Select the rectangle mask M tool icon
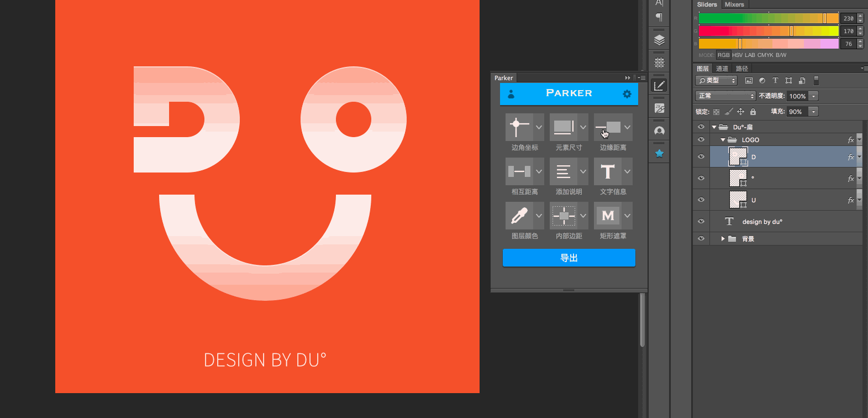This screenshot has height=418, width=868. pos(607,216)
